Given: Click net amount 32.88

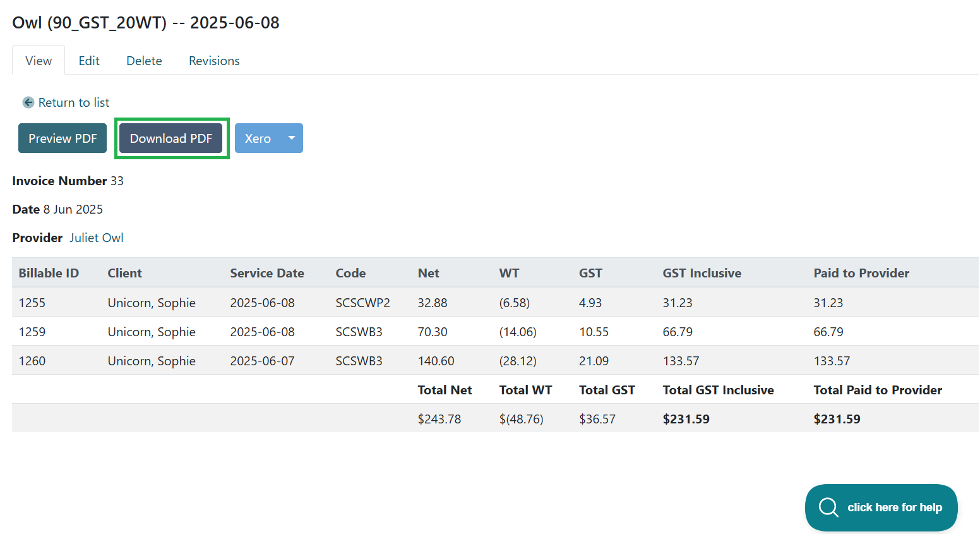Looking at the screenshot, I should tap(433, 303).
